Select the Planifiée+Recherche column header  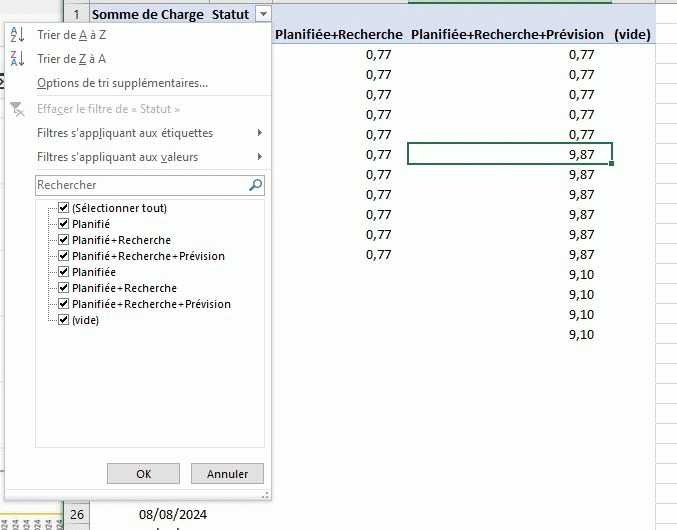coord(339,34)
